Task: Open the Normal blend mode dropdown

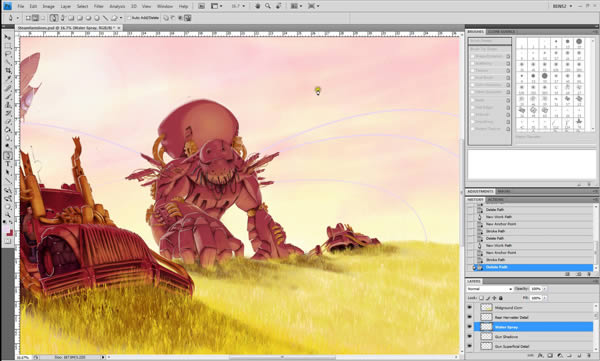Action: [x=490, y=289]
